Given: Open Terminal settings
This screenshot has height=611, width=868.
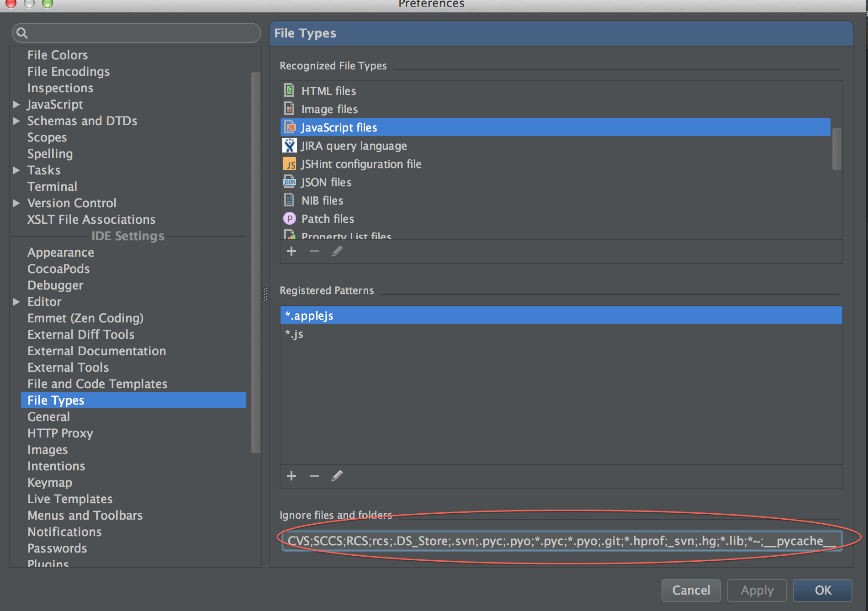Looking at the screenshot, I should [52, 187].
